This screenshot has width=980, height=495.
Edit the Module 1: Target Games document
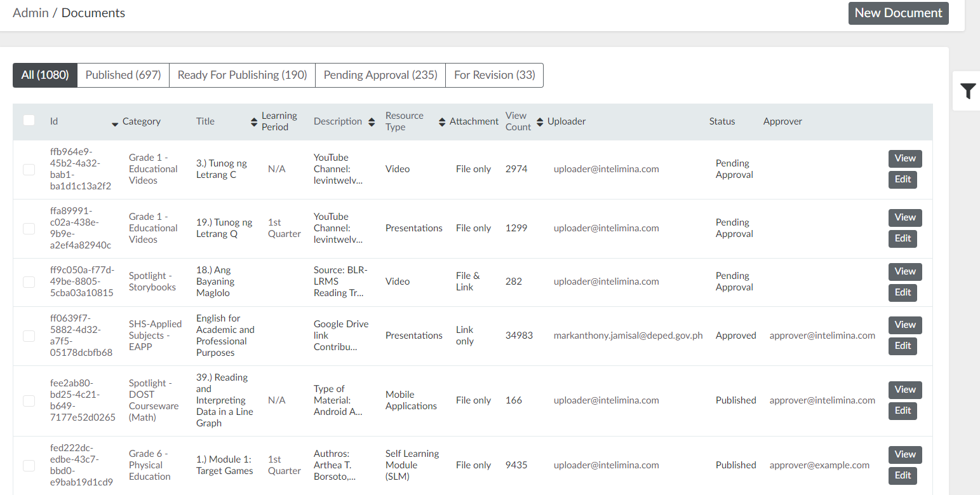pos(903,476)
